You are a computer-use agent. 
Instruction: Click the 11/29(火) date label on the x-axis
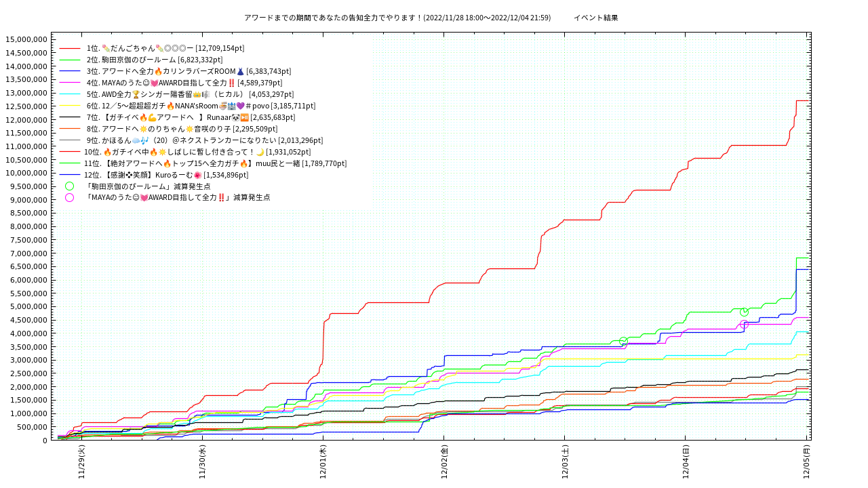pos(81,462)
